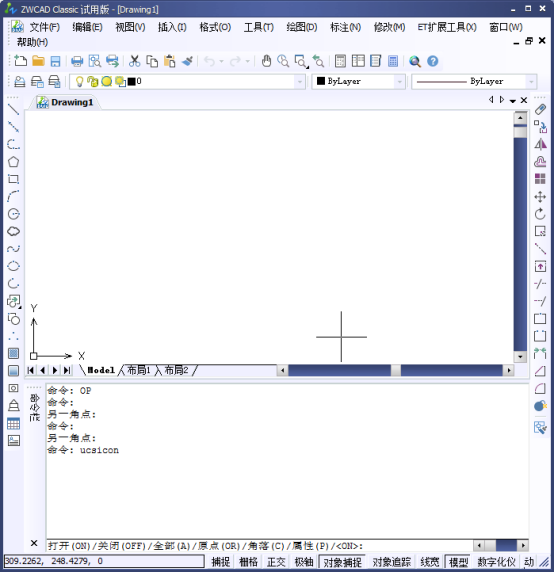
Task: Choose the Rectangle drawing tool
Action: point(13,179)
